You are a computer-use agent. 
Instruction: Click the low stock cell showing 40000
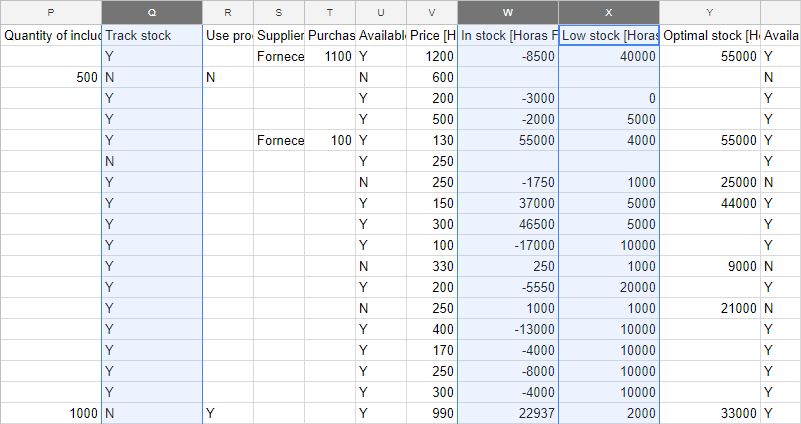click(608, 57)
